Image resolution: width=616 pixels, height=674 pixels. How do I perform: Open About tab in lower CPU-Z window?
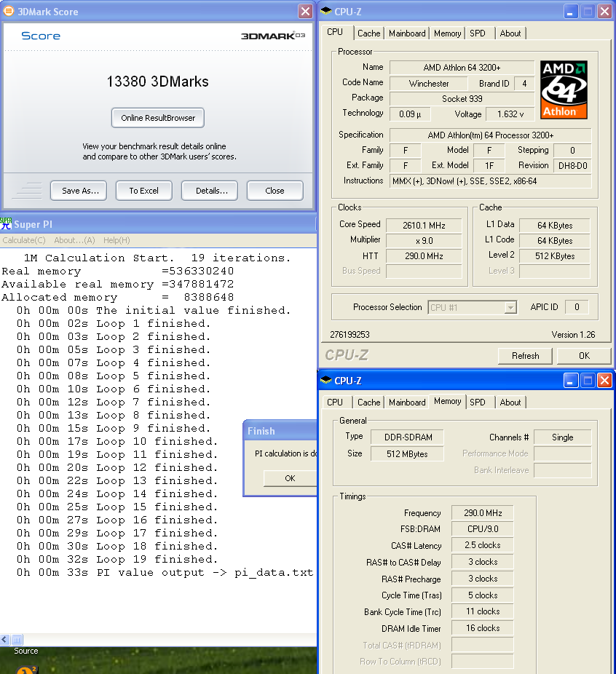[x=510, y=403]
